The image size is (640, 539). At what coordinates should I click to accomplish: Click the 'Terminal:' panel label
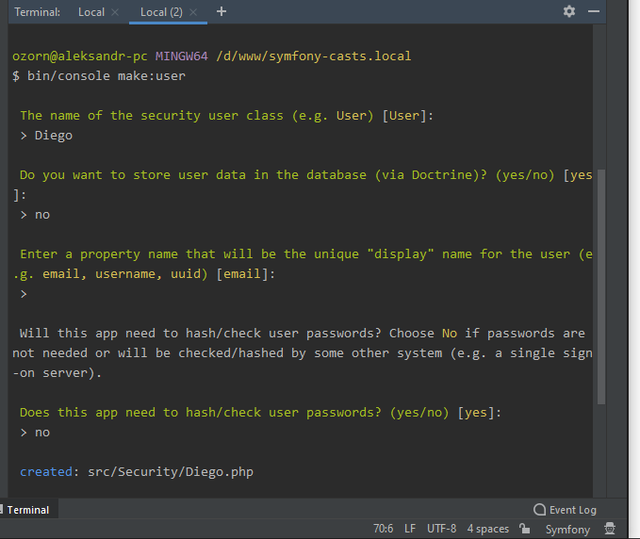37,12
